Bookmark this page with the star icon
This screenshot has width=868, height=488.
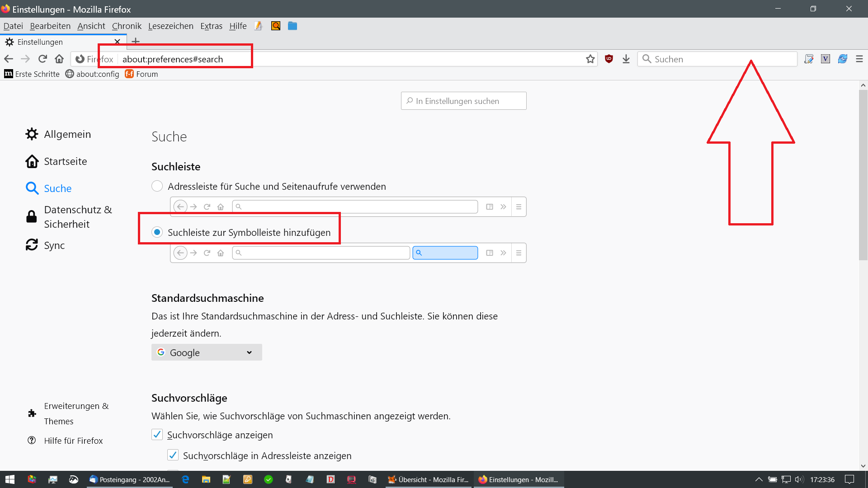point(590,59)
